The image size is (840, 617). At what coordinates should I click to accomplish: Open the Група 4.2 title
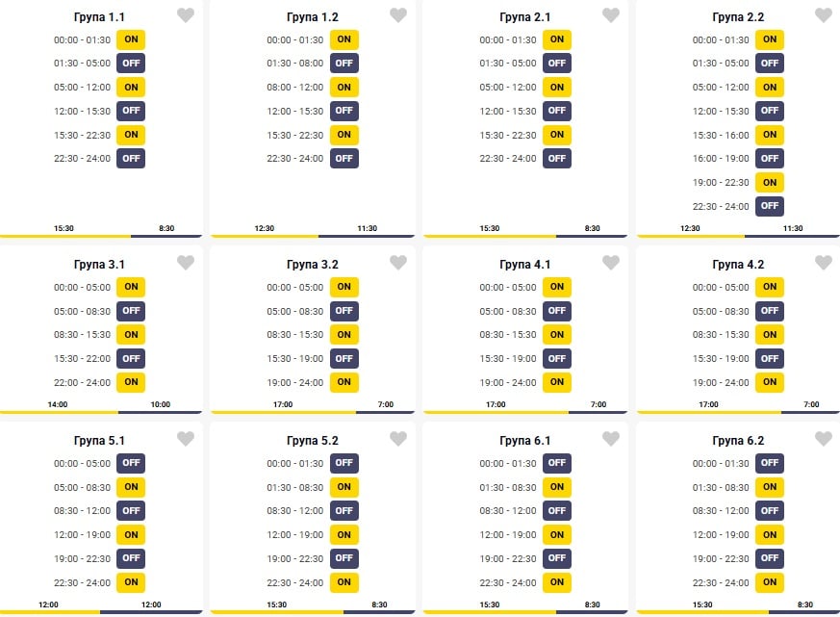click(738, 265)
